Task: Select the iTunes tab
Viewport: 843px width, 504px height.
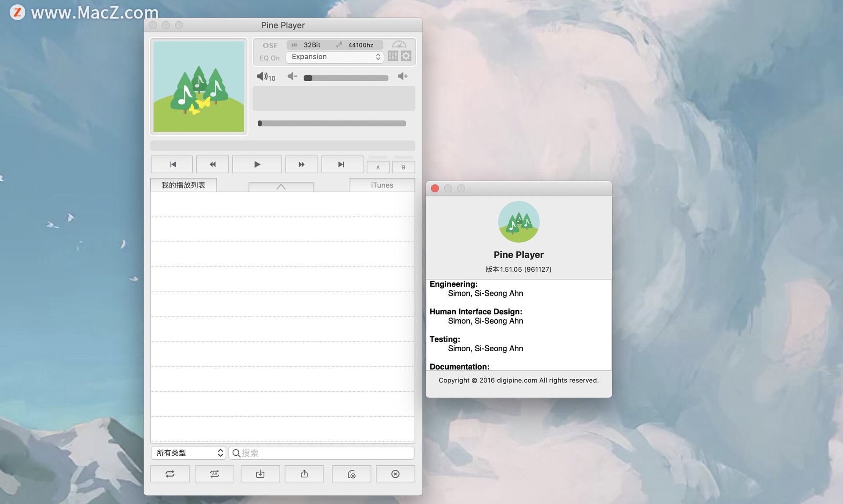Action: pyautogui.click(x=382, y=185)
